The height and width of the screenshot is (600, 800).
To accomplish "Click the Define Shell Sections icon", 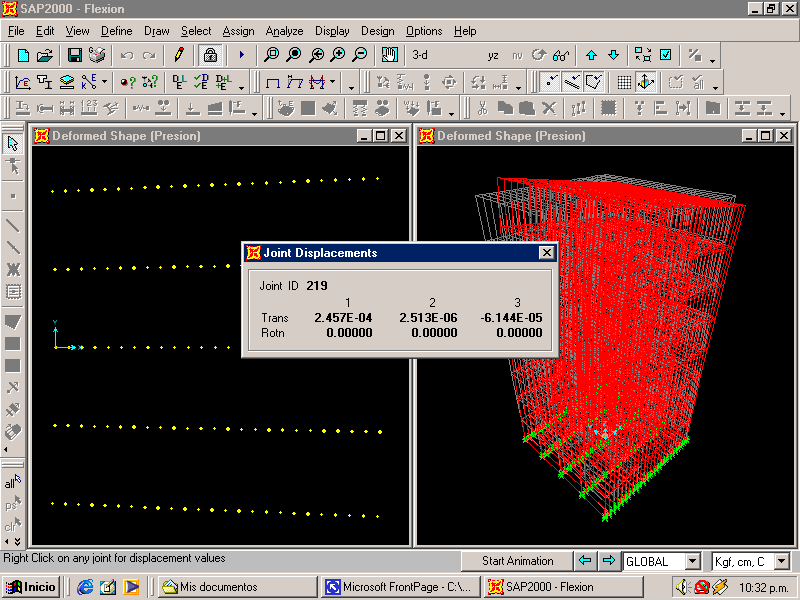I will [67, 82].
